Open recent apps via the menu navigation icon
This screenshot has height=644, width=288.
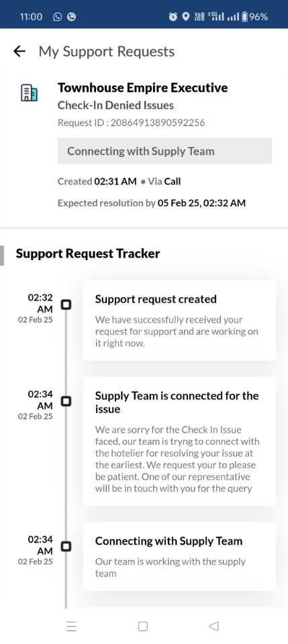[x=71, y=626]
